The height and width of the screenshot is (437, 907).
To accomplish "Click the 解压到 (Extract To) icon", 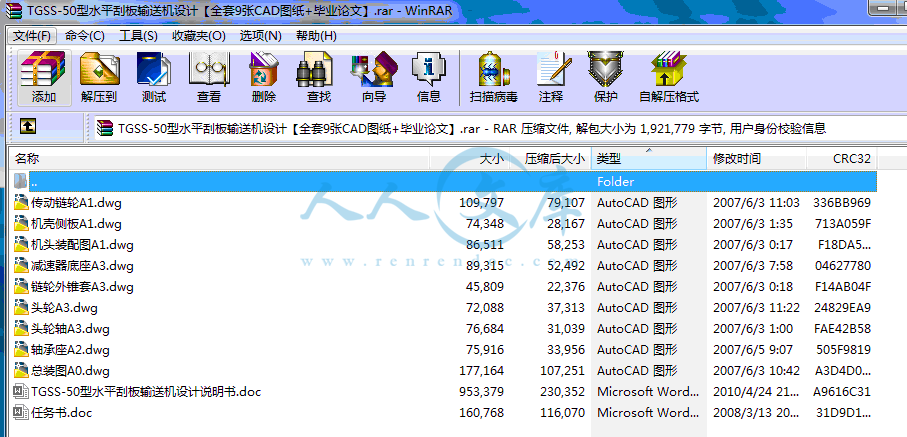I will point(99,78).
